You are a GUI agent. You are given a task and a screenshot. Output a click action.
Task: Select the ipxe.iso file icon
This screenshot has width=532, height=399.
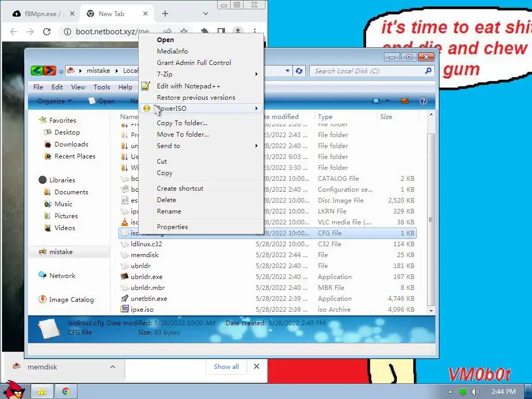tap(125, 309)
